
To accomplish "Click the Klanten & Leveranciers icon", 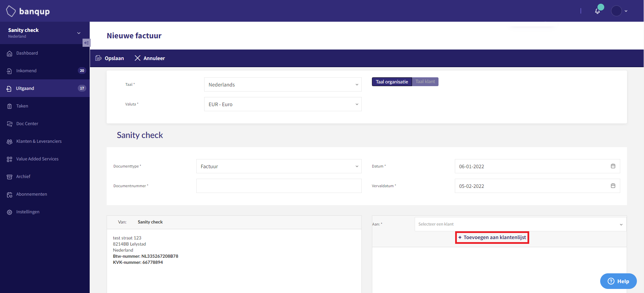I will (10, 141).
